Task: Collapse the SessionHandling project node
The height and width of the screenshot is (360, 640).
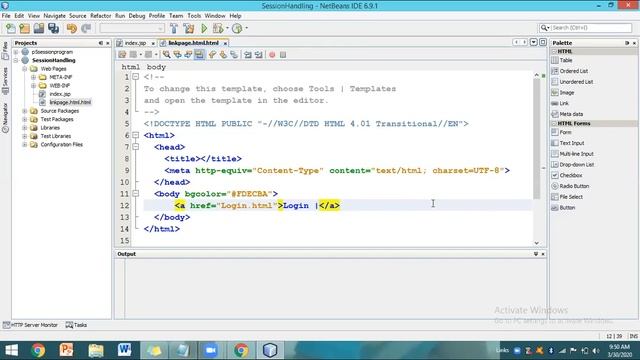Action: pos(16,60)
